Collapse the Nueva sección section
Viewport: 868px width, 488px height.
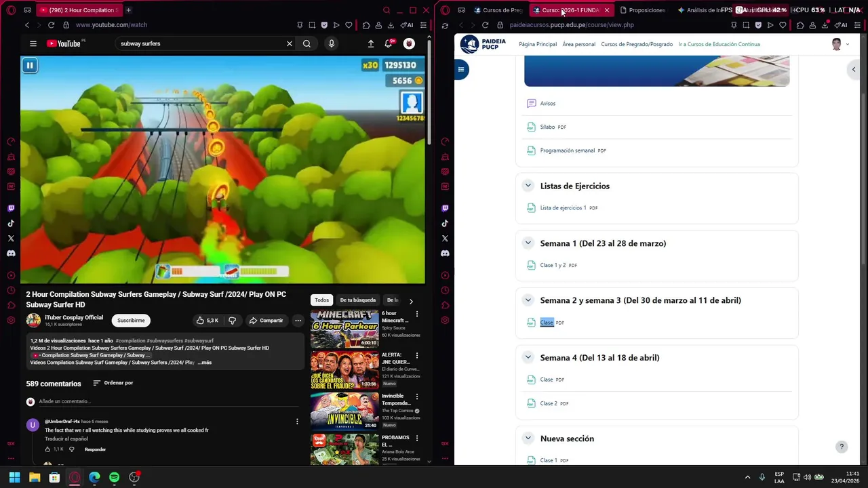click(x=528, y=438)
